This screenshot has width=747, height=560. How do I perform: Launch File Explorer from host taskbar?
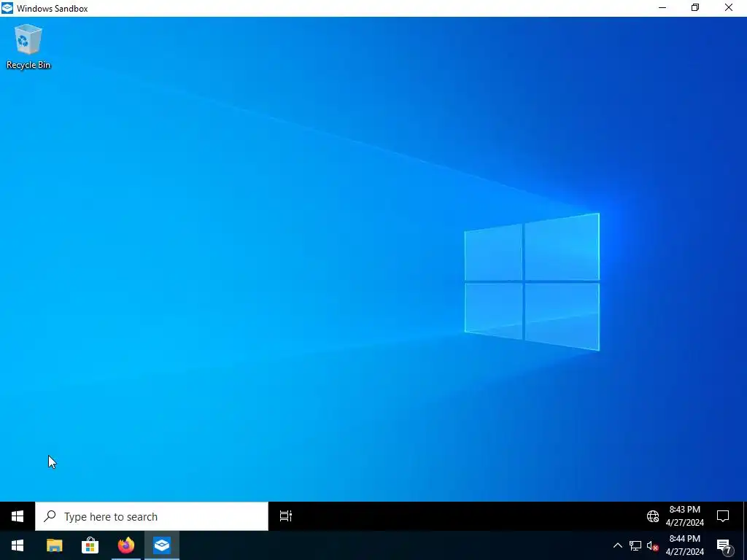(54, 545)
